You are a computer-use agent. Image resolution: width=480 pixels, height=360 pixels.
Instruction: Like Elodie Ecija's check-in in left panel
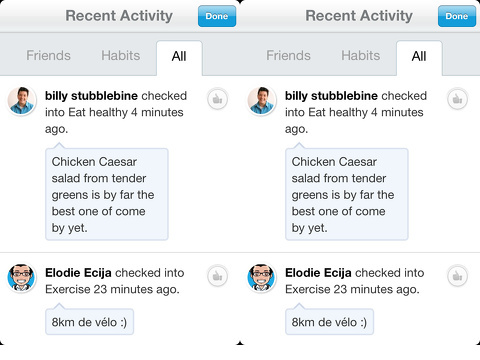click(x=217, y=276)
